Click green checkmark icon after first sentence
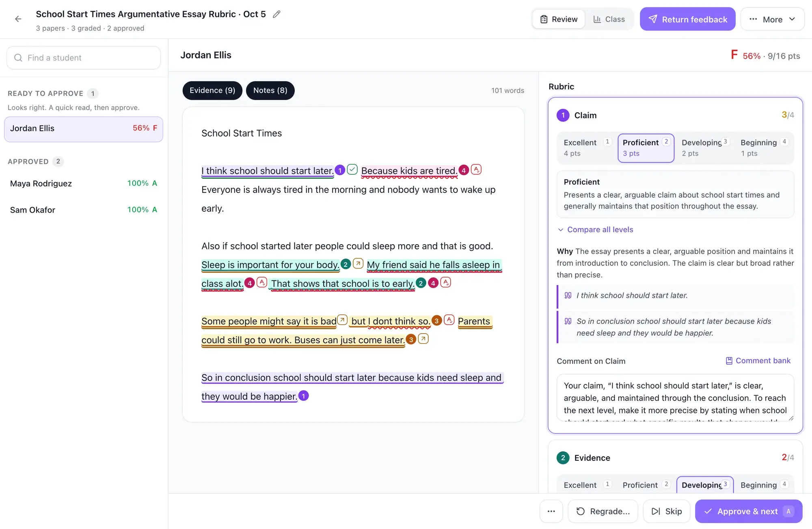This screenshot has height=529, width=812. click(x=352, y=169)
